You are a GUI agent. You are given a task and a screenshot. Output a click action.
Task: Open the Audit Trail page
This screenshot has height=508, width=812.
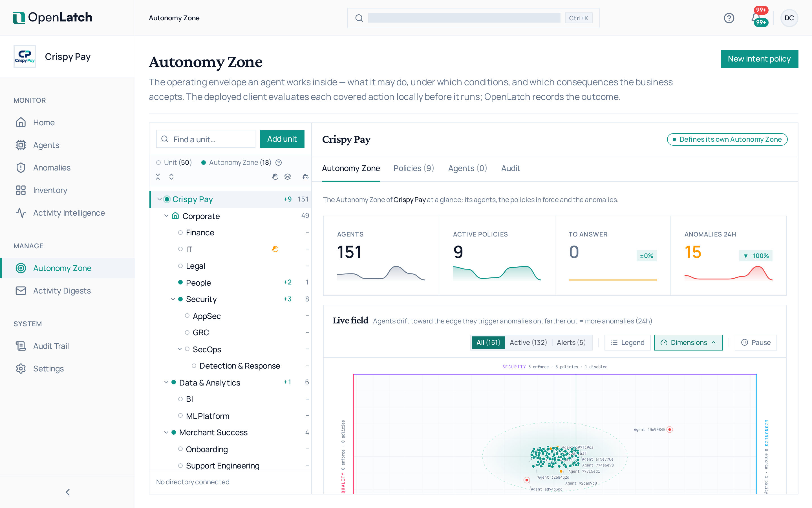[x=67, y=346]
